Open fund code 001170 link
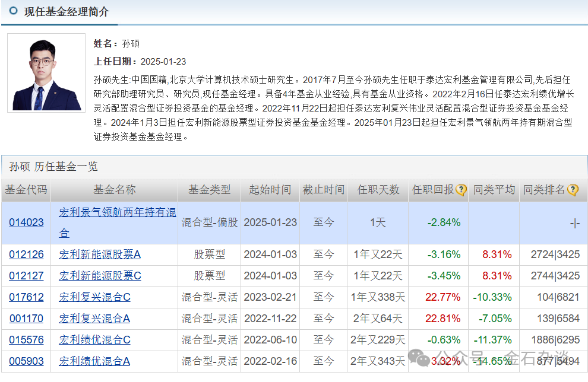This screenshot has width=588, height=382. click(26, 319)
